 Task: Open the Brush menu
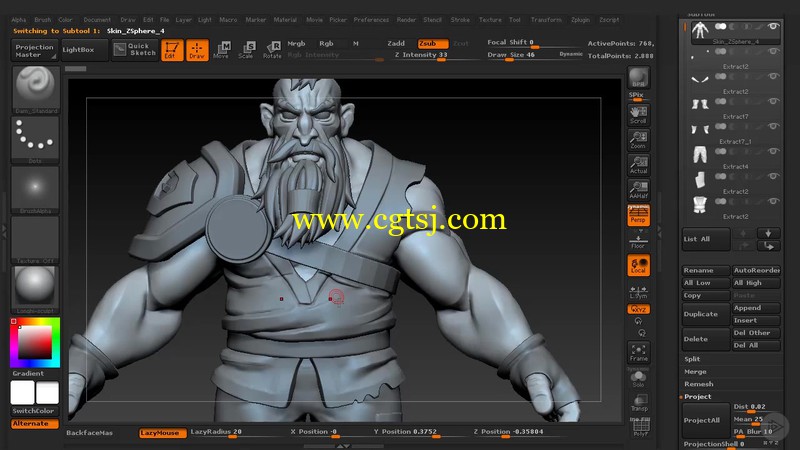click(43, 20)
